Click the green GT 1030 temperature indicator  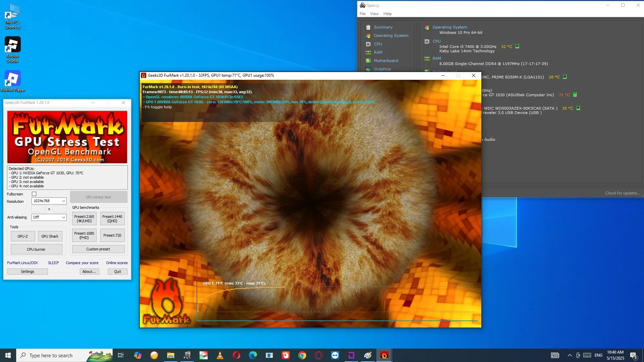575,95
